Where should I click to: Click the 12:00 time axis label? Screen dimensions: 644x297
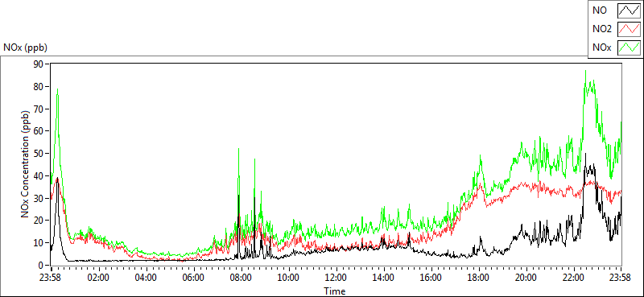(336, 277)
